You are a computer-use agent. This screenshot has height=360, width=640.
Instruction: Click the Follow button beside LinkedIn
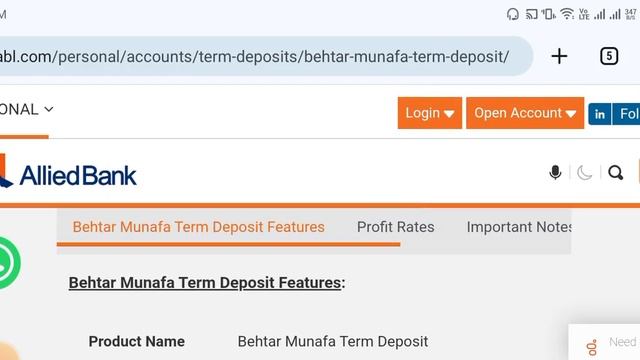pos(626,114)
